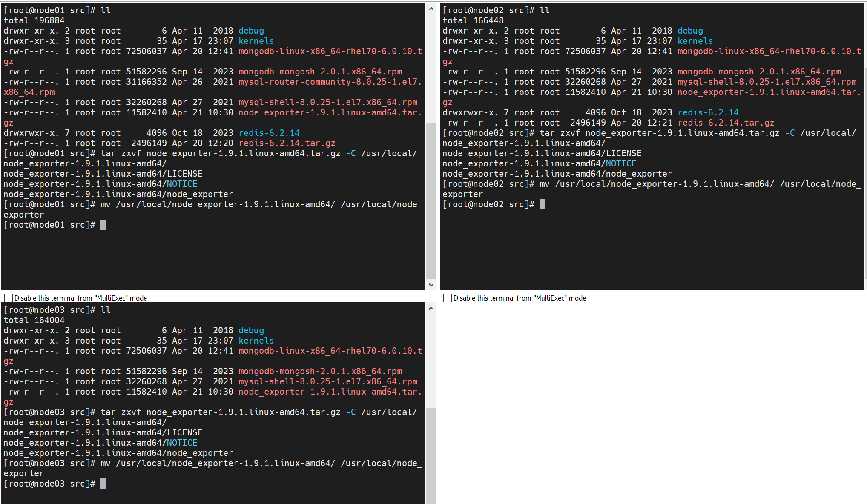This screenshot has height=504, width=867.
Task: Click the node03 scrollbar up arrow
Action: 431,309
